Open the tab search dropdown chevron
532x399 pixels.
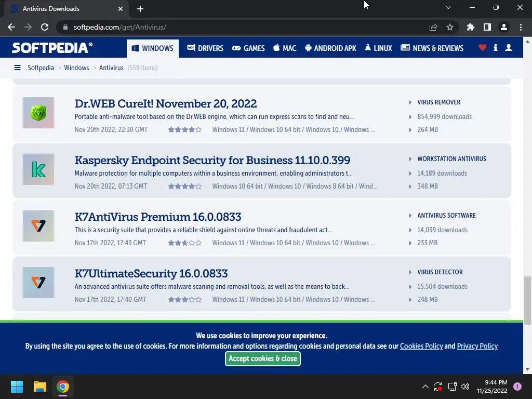pyautogui.click(x=448, y=7)
